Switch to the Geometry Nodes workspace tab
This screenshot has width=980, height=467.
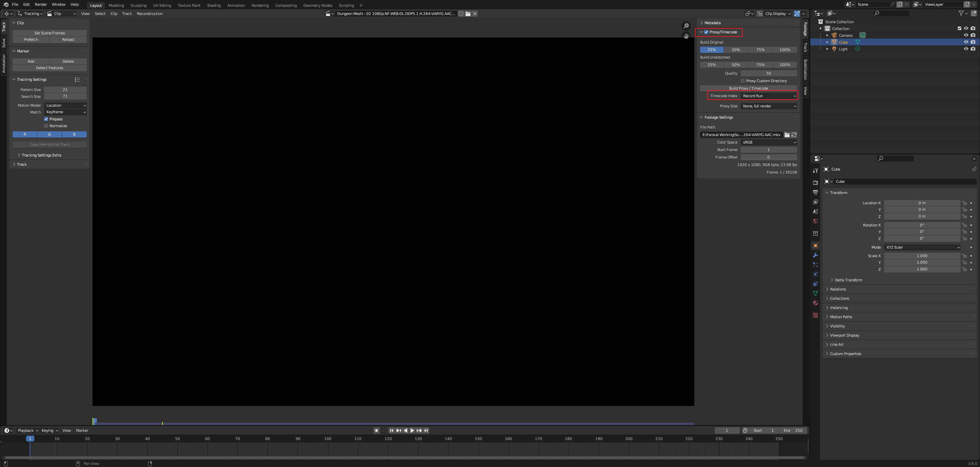(x=318, y=5)
